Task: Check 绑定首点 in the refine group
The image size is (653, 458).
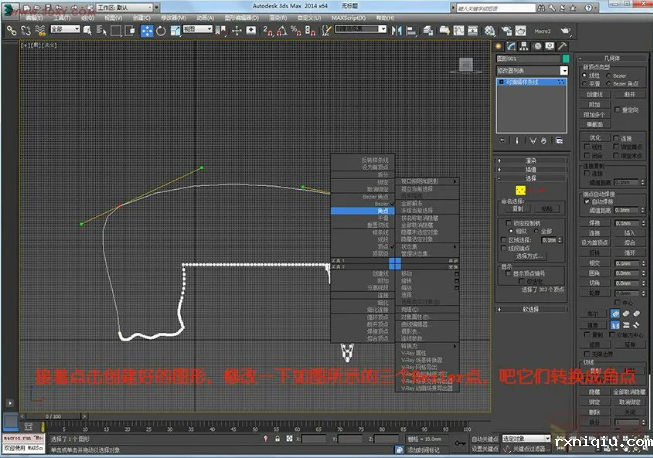Action: (616, 147)
